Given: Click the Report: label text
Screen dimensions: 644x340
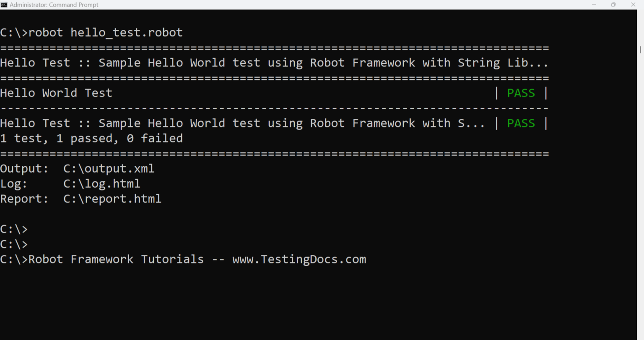Looking at the screenshot, I should point(24,199).
